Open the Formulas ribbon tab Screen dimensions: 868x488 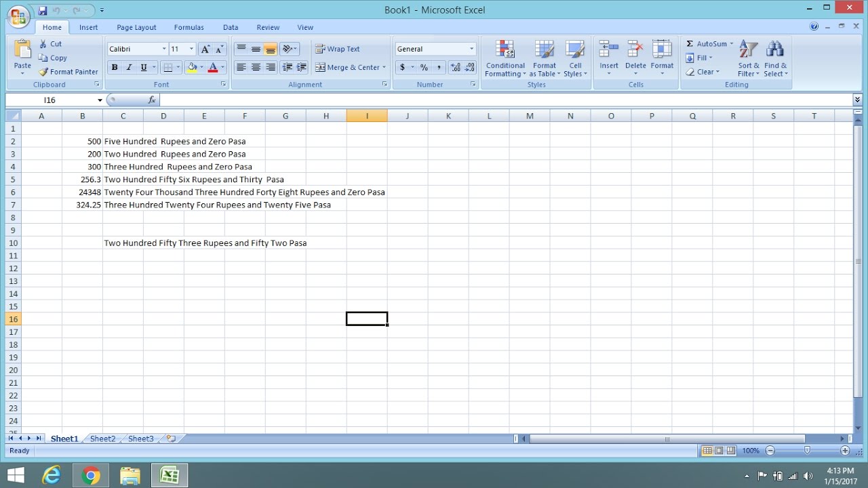(189, 28)
